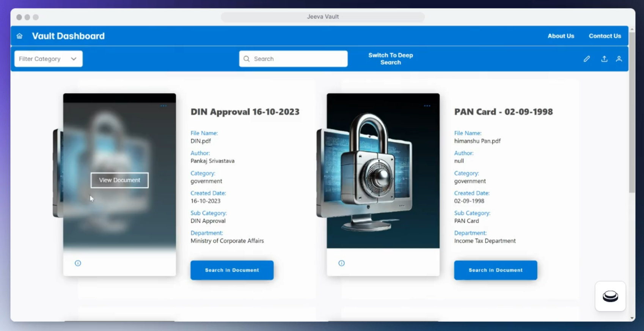Click the sub category value PAN Card
Viewport: 644px width, 331px height.
pyautogui.click(x=467, y=221)
